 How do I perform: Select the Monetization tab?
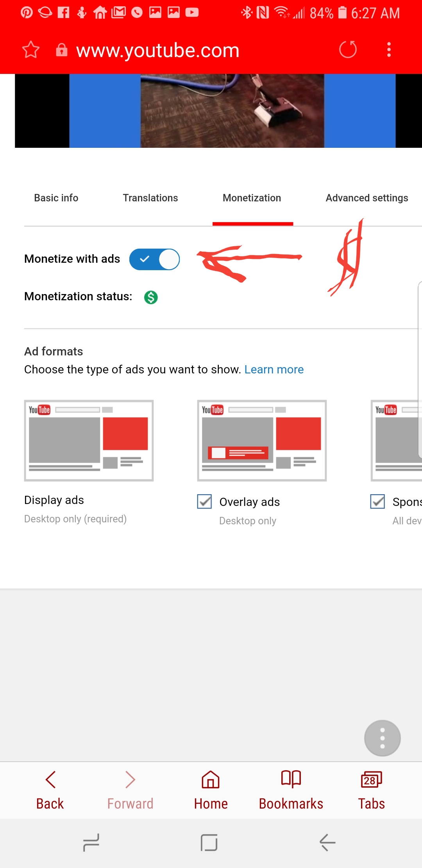click(x=252, y=198)
